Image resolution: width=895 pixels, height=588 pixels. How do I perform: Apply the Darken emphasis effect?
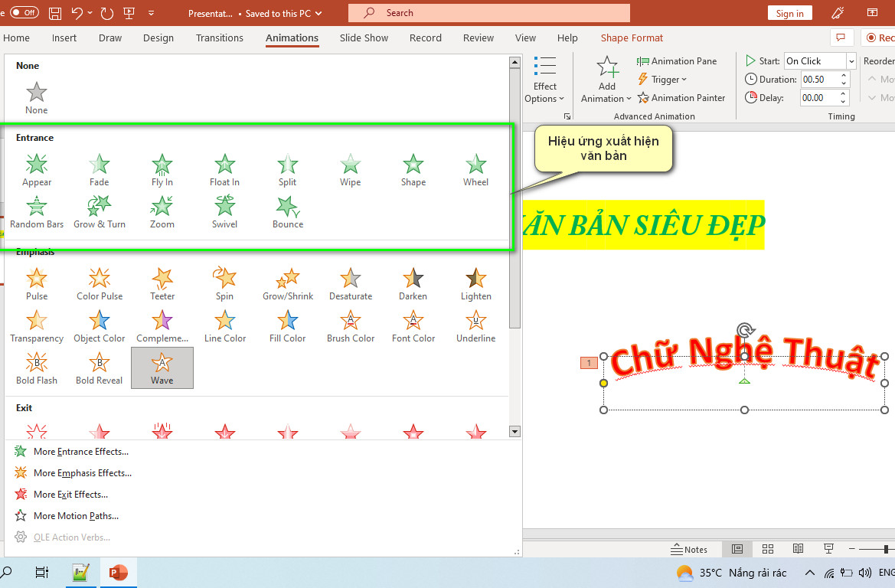click(x=413, y=284)
